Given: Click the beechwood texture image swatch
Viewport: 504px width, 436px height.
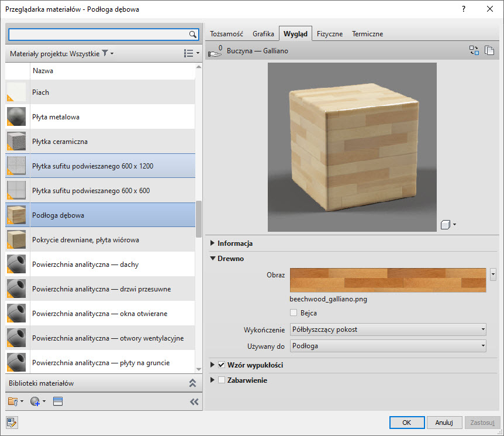Looking at the screenshot, I should pos(388,280).
